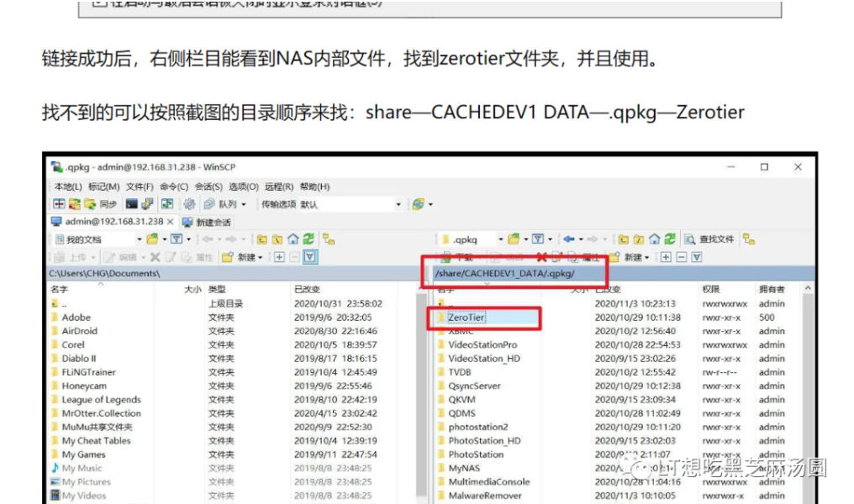Go to remote home directory icon

click(x=655, y=239)
